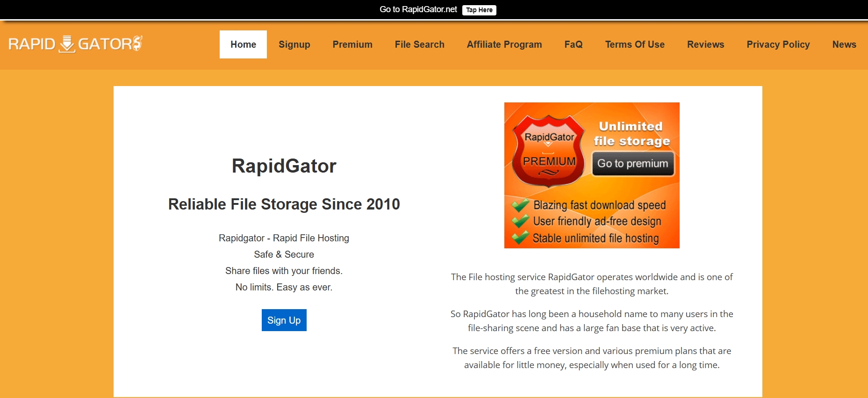Open File Search in the navigation bar
Screen dimensions: 868x398
click(x=420, y=44)
